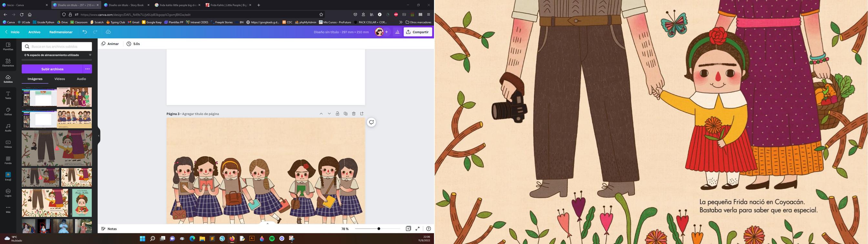The image size is (868, 244).
Task: Open the Elementos sidebar panel
Action: [8, 63]
